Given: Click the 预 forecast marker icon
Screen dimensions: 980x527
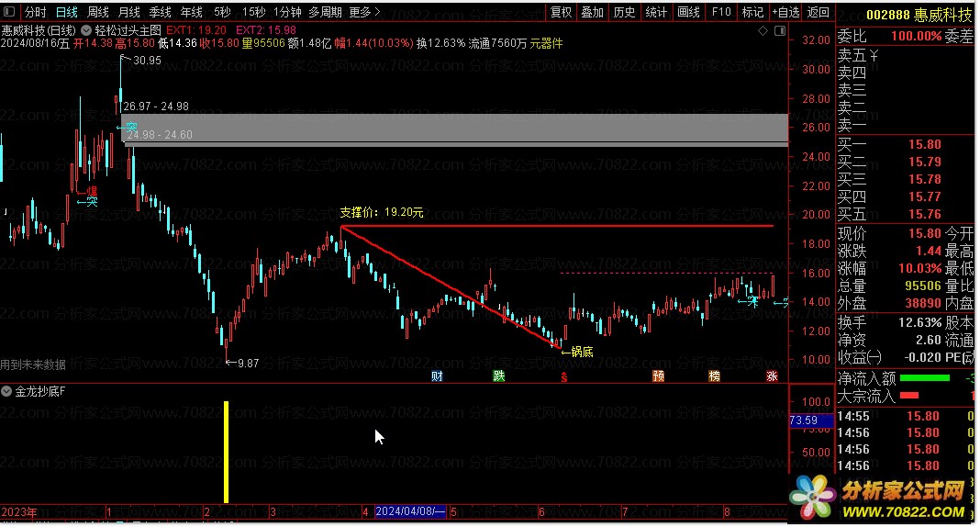Looking at the screenshot, I should pos(658,376).
